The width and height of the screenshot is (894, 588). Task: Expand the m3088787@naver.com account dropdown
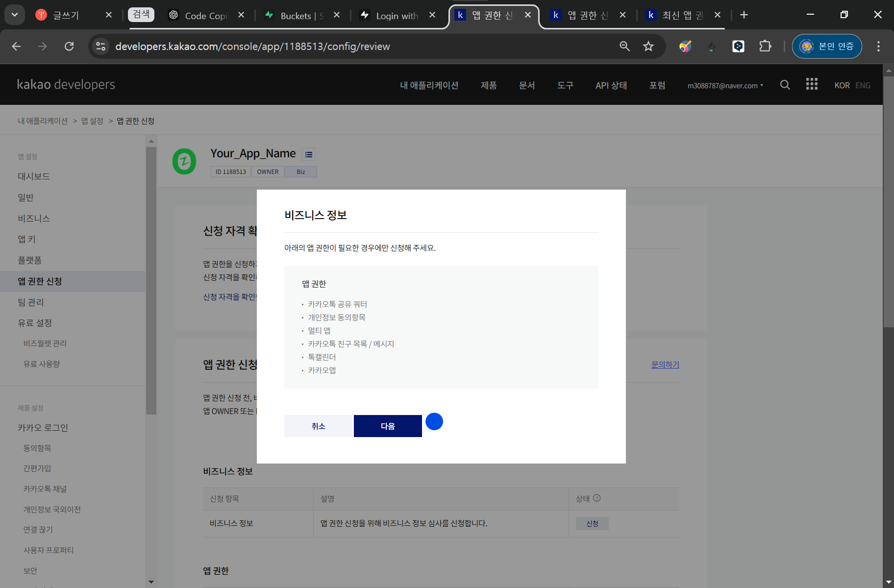[725, 85]
